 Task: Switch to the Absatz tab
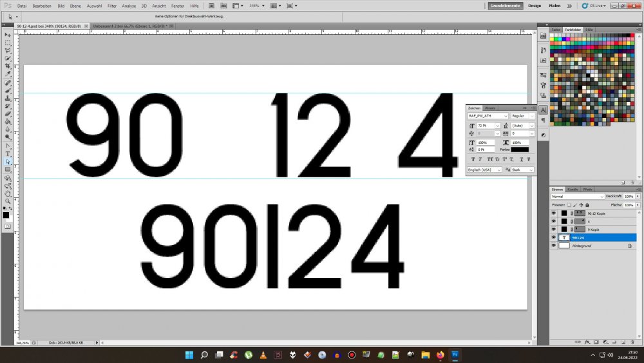[490, 108]
